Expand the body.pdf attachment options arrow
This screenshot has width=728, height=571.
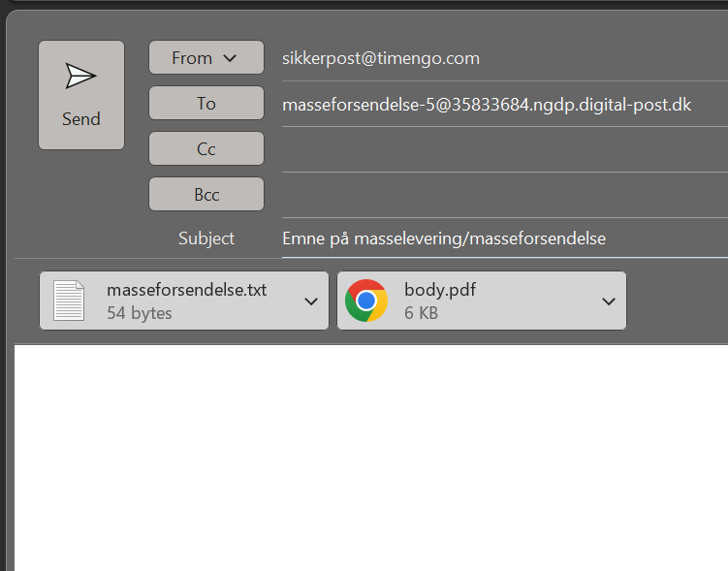tap(609, 301)
